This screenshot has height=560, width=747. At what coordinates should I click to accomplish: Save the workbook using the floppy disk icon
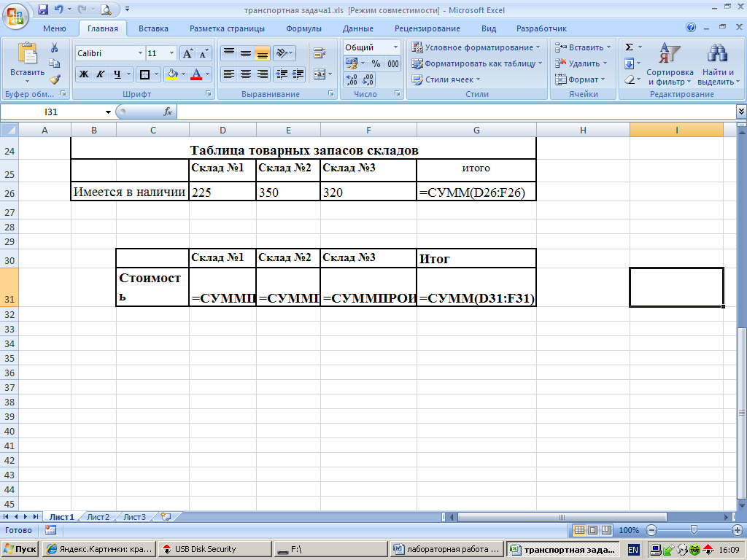43,9
